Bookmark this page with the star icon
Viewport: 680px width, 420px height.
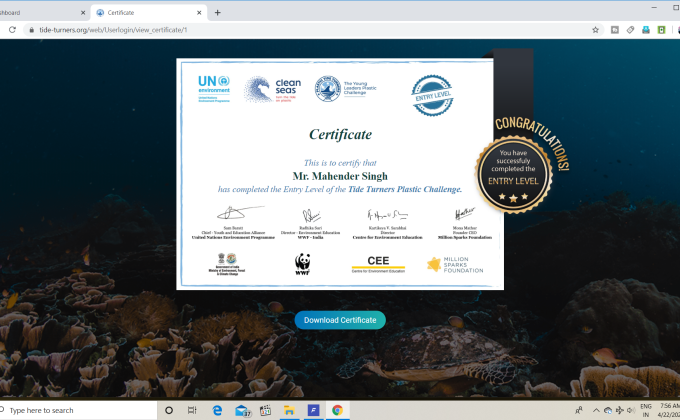[x=595, y=30]
